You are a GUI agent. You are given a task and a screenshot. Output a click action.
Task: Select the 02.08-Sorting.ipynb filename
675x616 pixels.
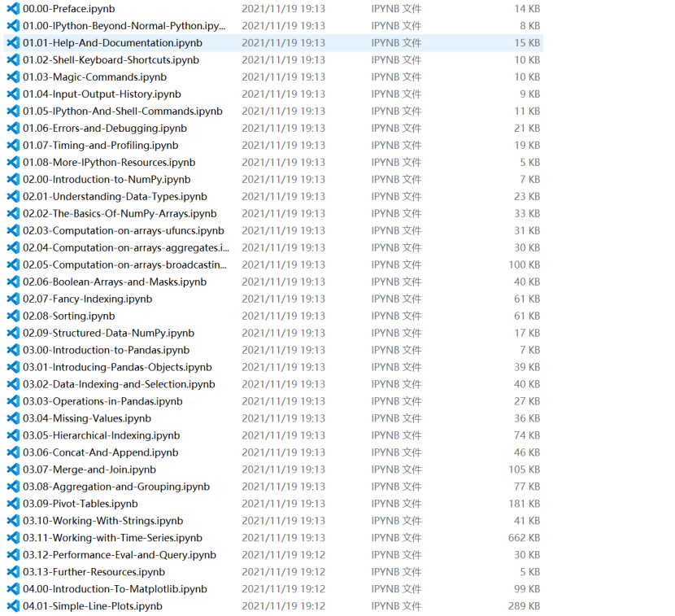69,316
